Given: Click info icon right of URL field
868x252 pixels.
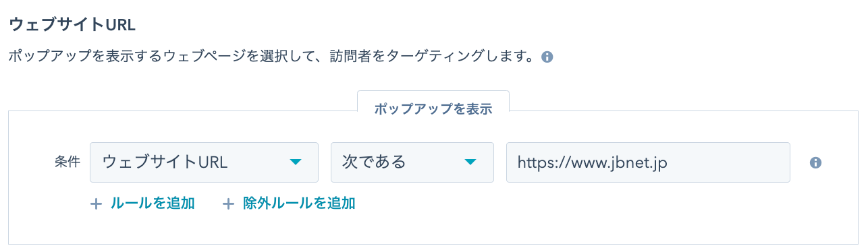Looking at the screenshot, I should coord(815,162).
